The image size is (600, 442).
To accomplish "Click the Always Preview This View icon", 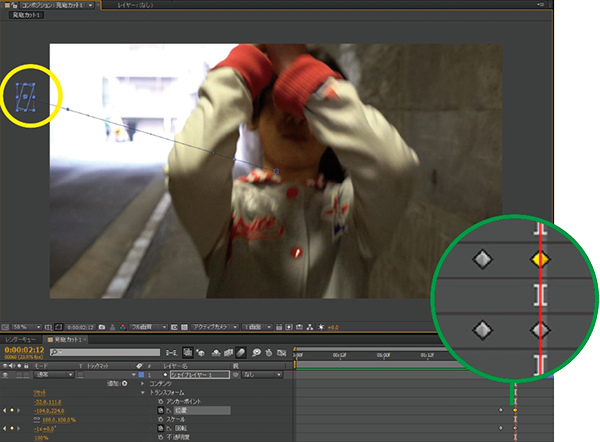I will pyautogui.click(x=5, y=327).
